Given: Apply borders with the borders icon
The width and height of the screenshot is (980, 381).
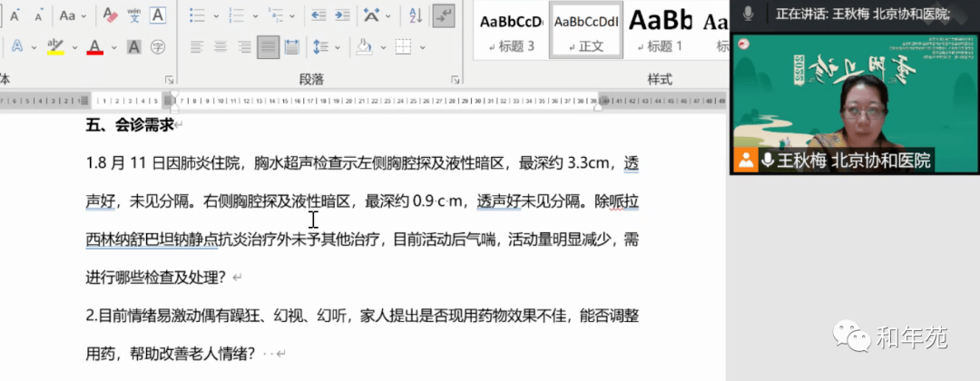Looking at the screenshot, I should [x=404, y=47].
